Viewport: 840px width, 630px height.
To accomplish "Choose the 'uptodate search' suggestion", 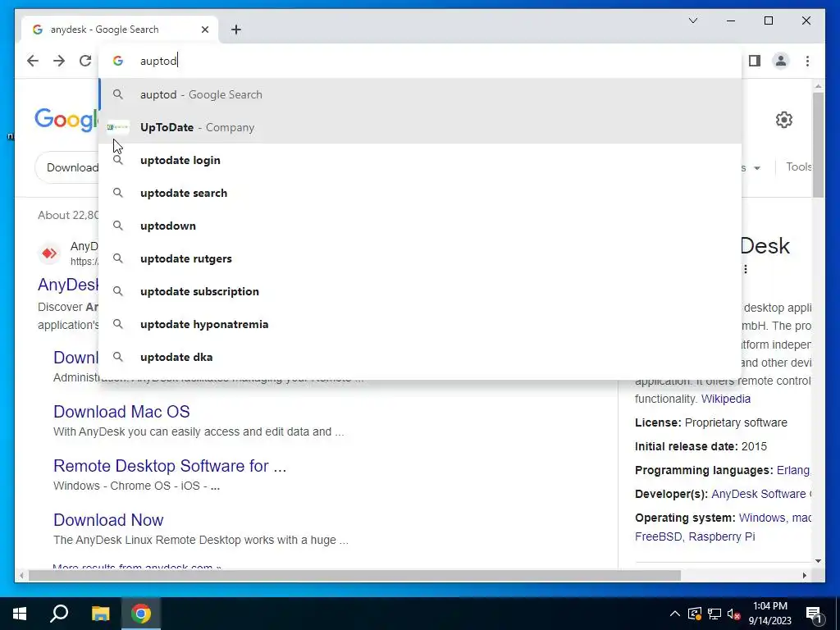I will point(421,193).
